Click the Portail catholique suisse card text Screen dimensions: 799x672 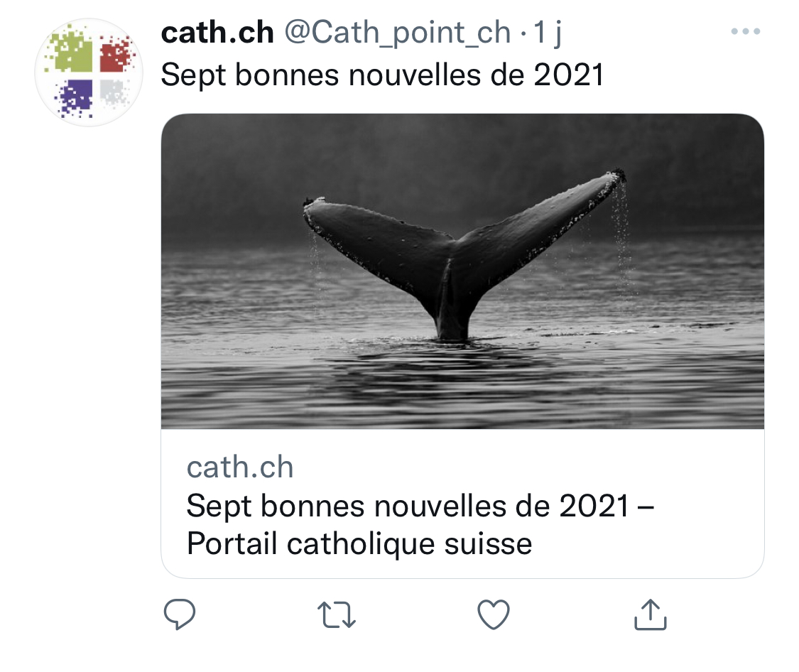[x=359, y=543]
